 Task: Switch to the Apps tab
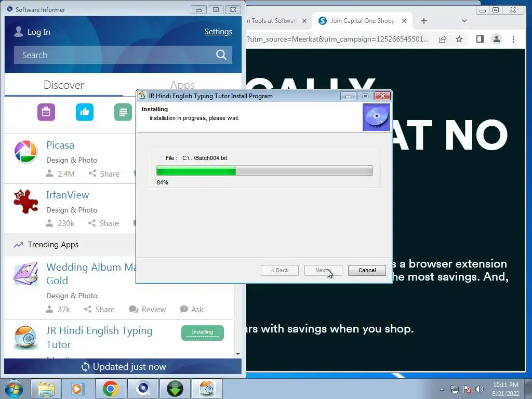pyautogui.click(x=182, y=85)
